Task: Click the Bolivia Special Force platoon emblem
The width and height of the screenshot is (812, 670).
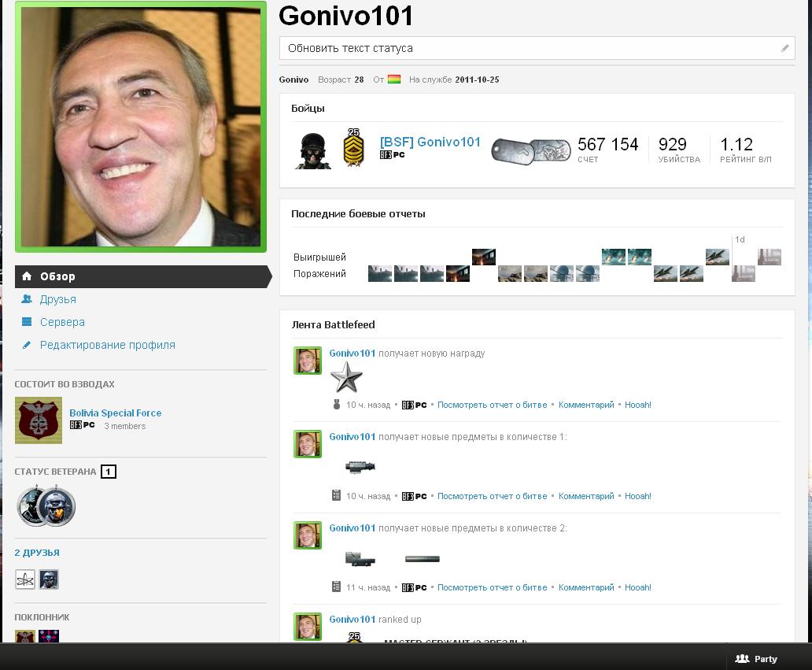Action: click(38, 420)
